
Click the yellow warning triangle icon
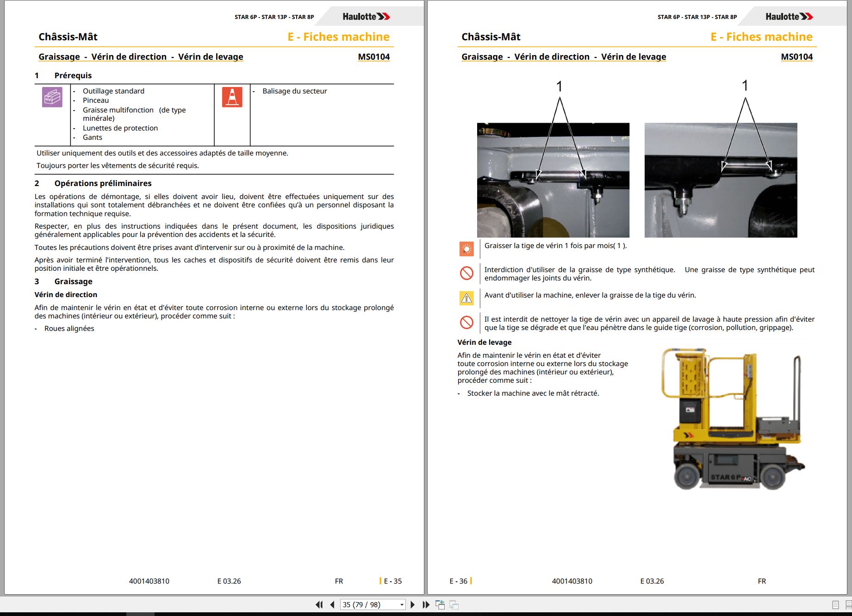tap(466, 298)
